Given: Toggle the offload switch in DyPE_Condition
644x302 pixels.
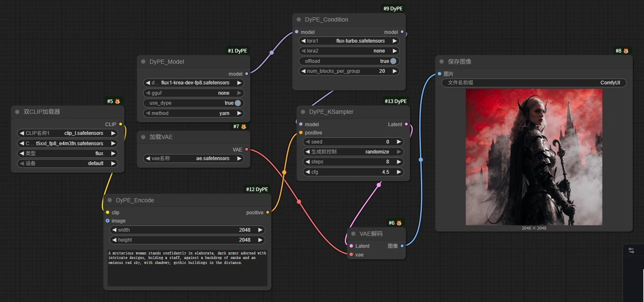Looking at the screenshot, I should point(393,61).
